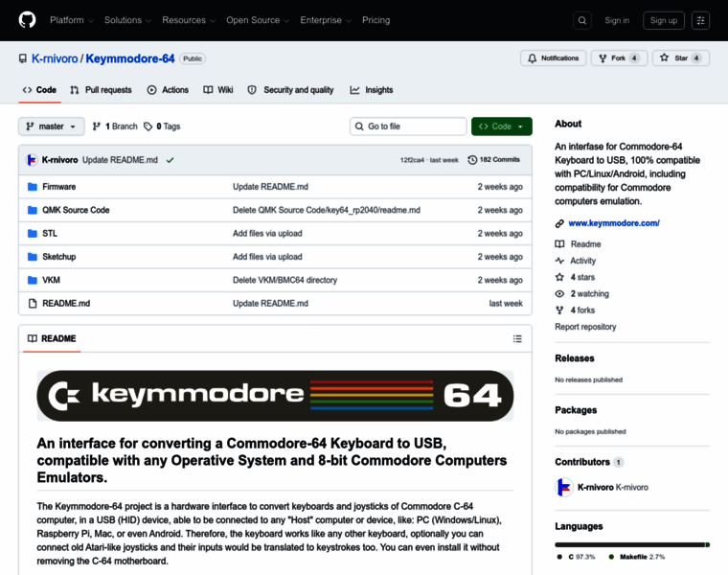The height and width of the screenshot is (575, 728).
Task: Open the search magnifier icon
Action: coord(582,20)
